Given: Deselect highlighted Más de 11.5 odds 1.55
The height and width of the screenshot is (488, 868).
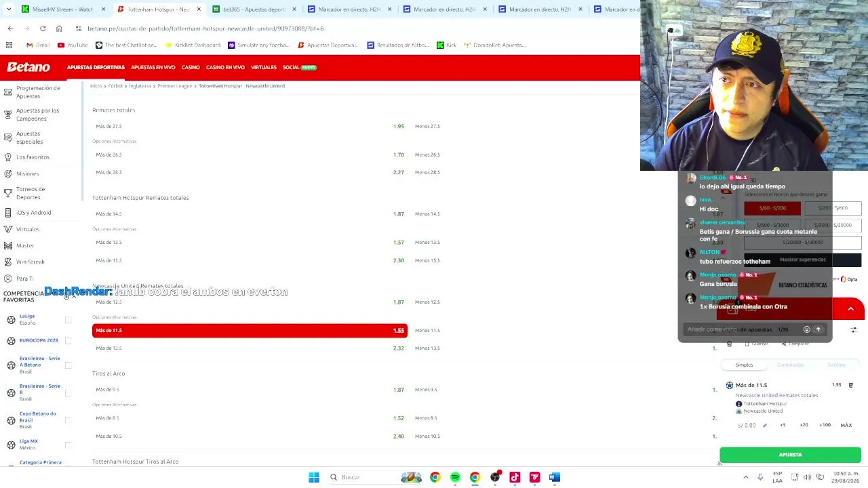Looking at the screenshot, I should point(250,330).
